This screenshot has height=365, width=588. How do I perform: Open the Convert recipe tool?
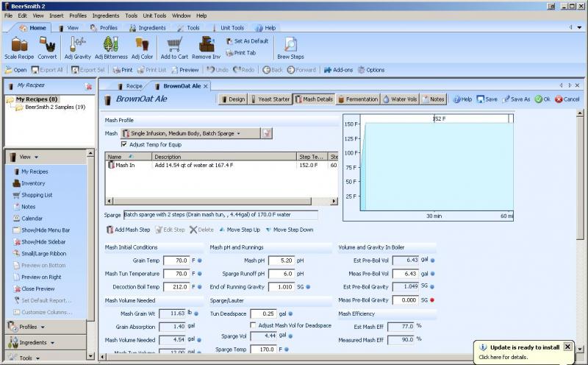click(x=47, y=48)
